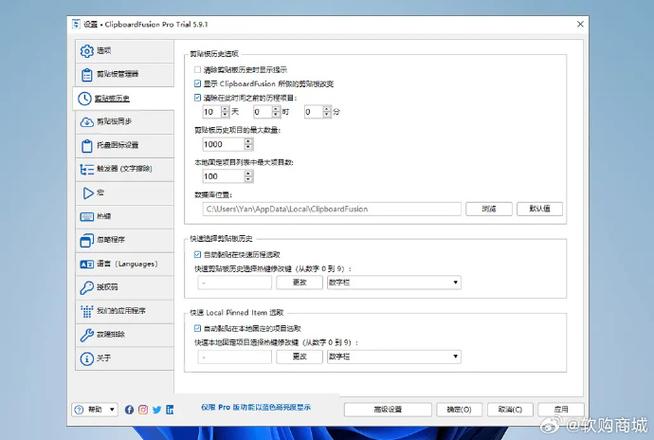Open the 帮助 help dropdown
This screenshot has width=654, height=440.
click(95, 410)
